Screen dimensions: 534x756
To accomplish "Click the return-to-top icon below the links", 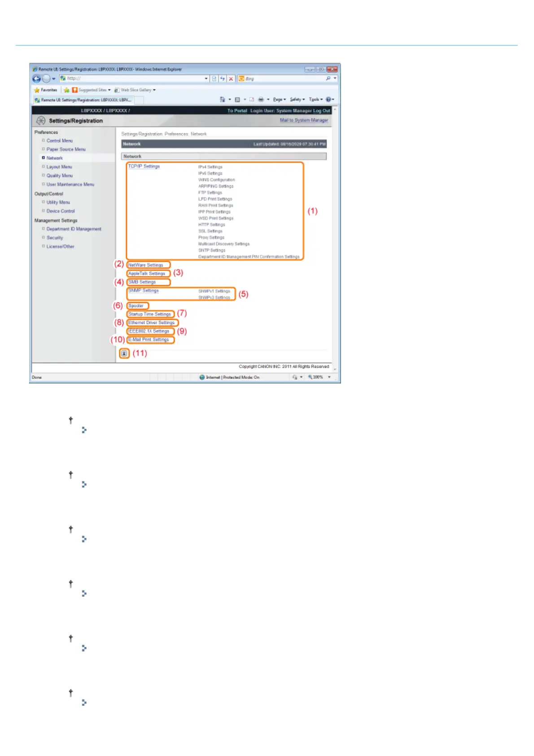I will pos(124,354).
